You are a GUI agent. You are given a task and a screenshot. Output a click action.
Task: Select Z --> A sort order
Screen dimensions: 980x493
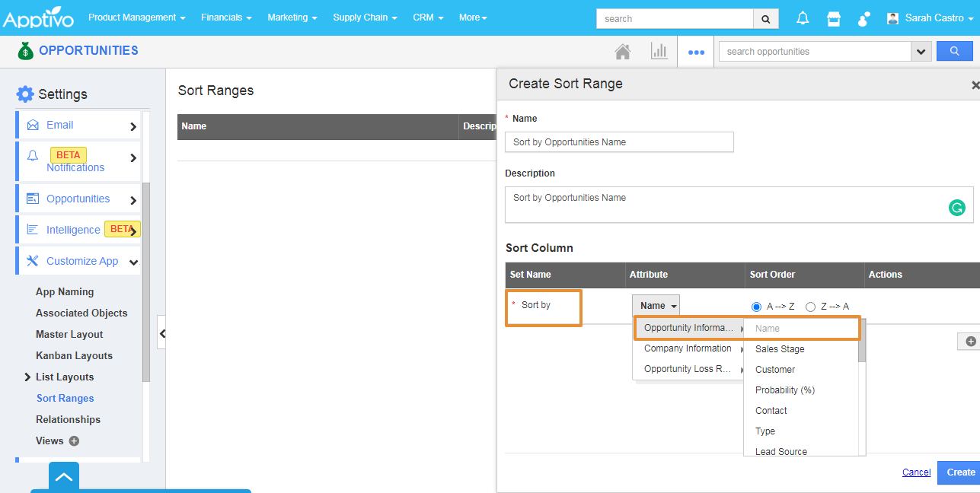pos(810,307)
